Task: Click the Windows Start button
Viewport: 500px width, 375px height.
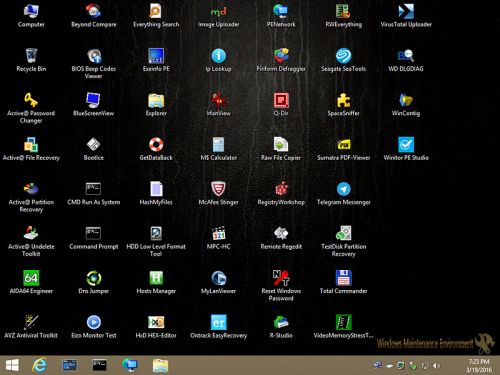Action: 12,366
